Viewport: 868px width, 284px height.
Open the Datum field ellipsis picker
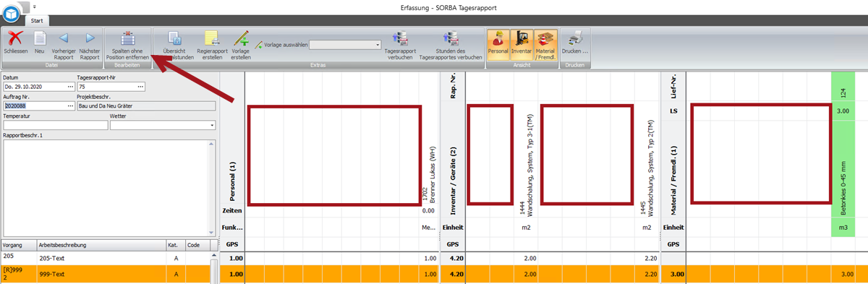click(69, 87)
